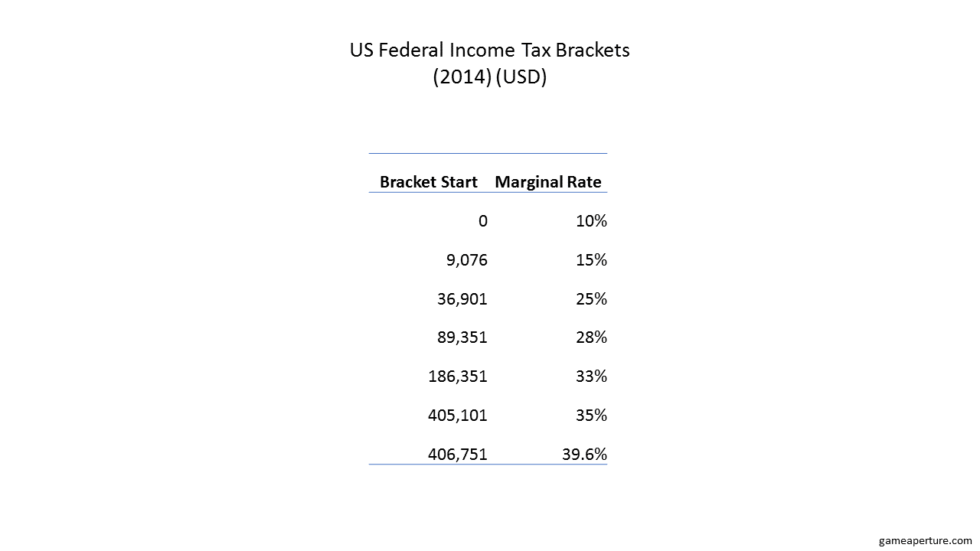Select the (2014) (USD) subtitle line
980x551 pixels.
click(x=490, y=78)
